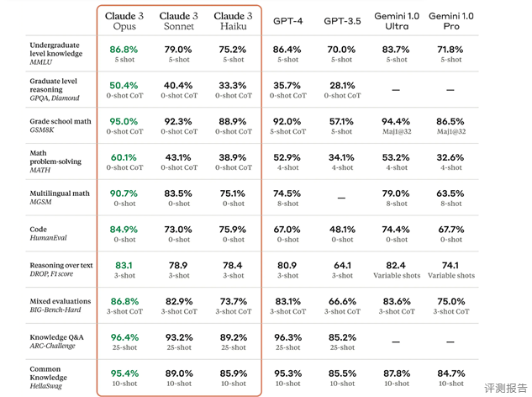This screenshot has width=532, height=397.
Task: Click Opus's 84.9% HumanEval score
Action: pos(124,230)
